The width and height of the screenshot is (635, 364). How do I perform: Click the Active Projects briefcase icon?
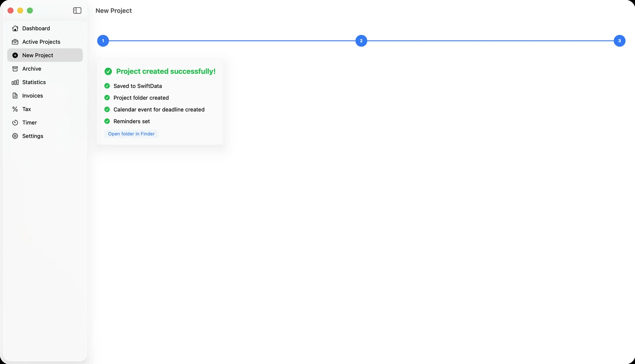pos(15,42)
